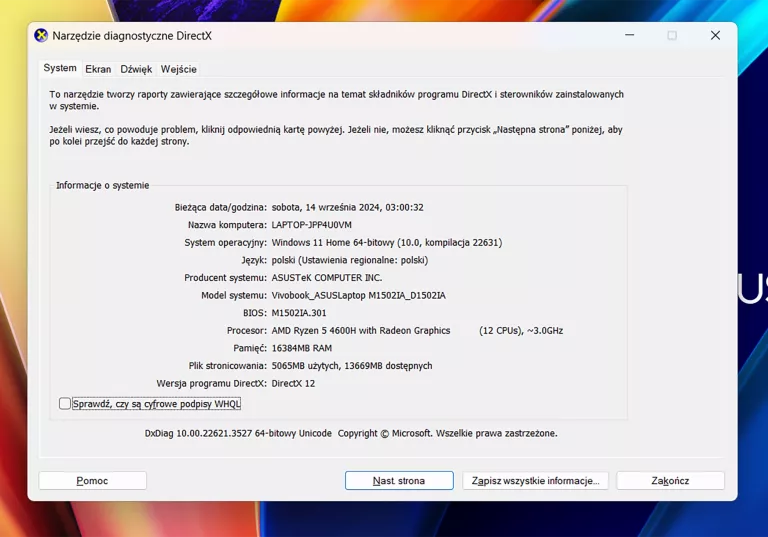The image size is (768, 537).
Task: Select AMD Ryzen 5 4600H processor text
Action: 361,331
